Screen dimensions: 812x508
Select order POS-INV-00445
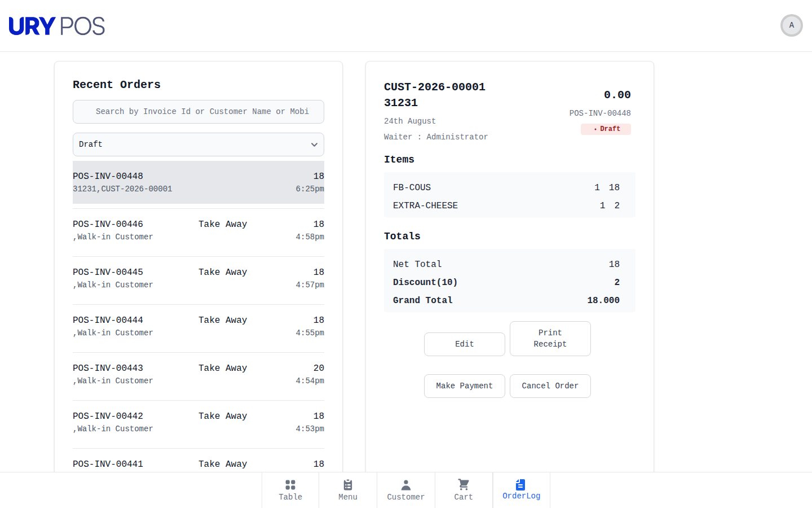198,278
